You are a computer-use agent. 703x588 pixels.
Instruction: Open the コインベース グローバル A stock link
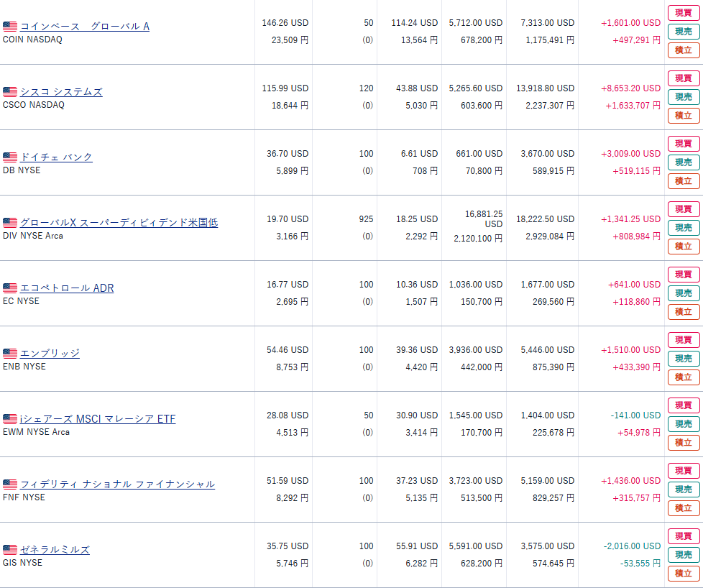(85, 27)
